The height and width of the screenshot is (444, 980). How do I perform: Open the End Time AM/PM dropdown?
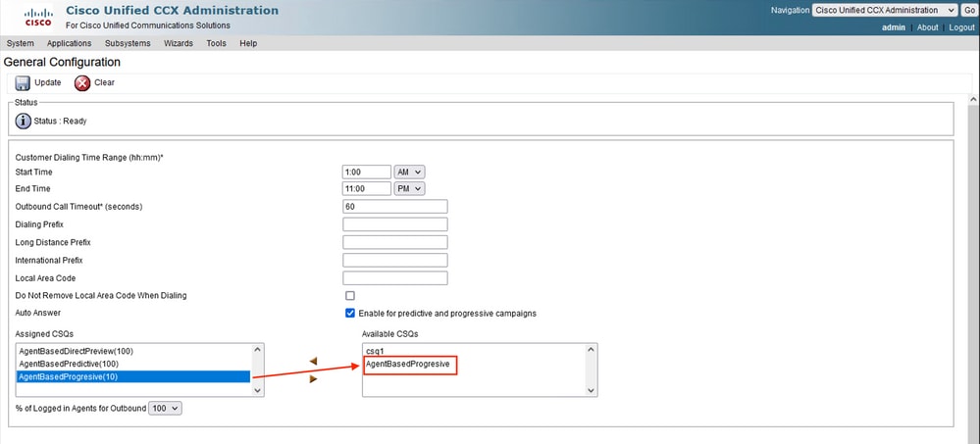click(x=410, y=188)
